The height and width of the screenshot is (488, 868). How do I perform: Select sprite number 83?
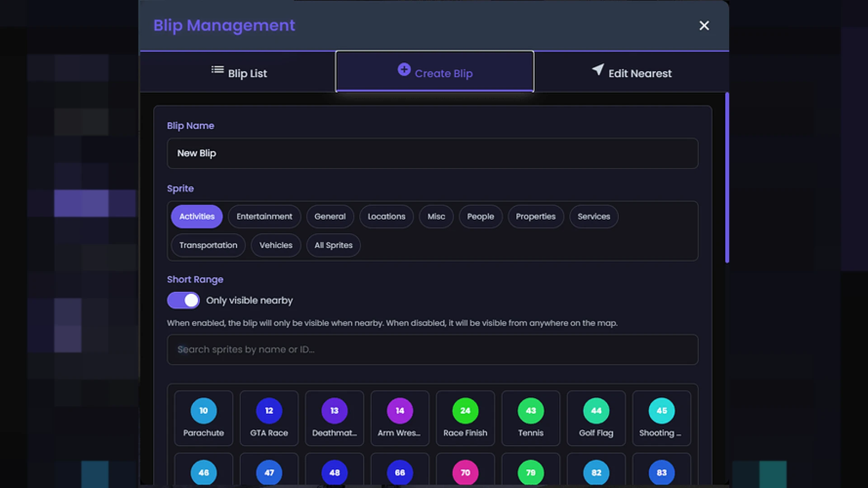pyautogui.click(x=661, y=470)
